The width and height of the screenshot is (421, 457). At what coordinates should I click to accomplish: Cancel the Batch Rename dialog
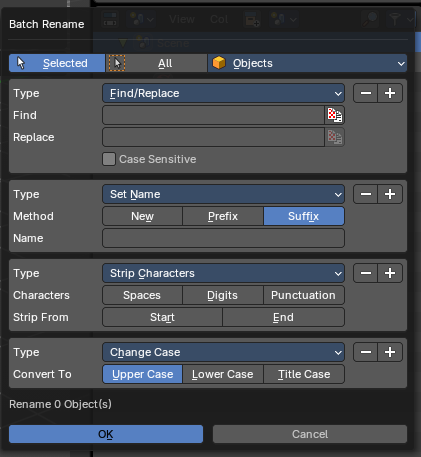310,434
